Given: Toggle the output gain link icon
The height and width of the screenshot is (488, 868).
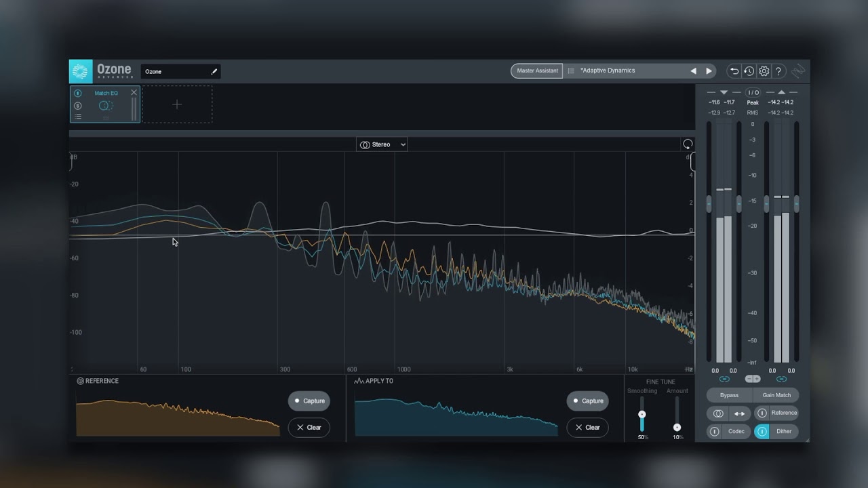Looking at the screenshot, I should (781, 379).
